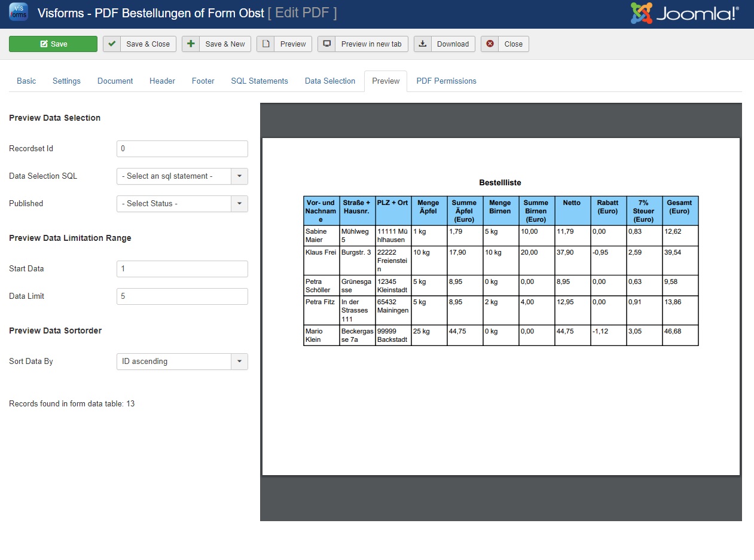Click the Joomla logo
Viewport: 754px width, 560px height.
pos(685,14)
